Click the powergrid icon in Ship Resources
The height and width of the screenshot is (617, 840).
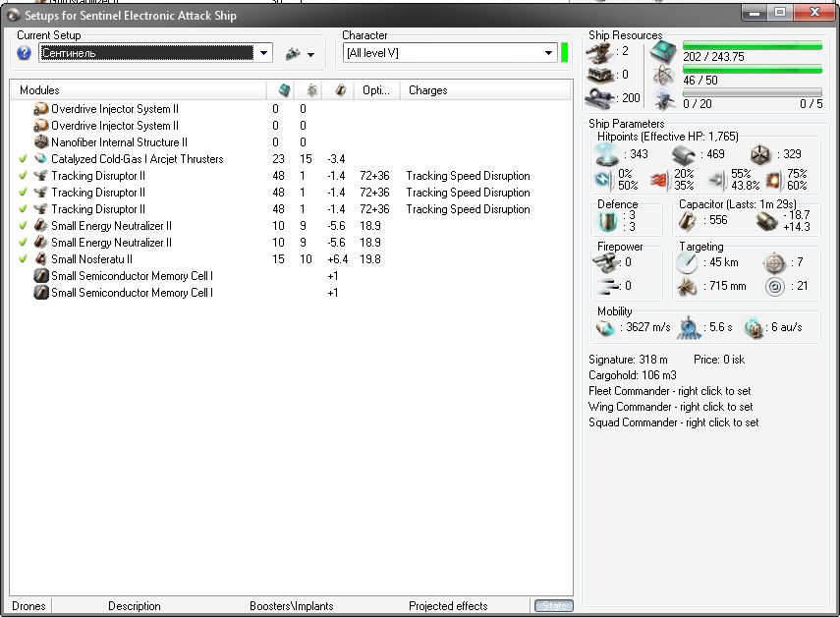[x=664, y=76]
